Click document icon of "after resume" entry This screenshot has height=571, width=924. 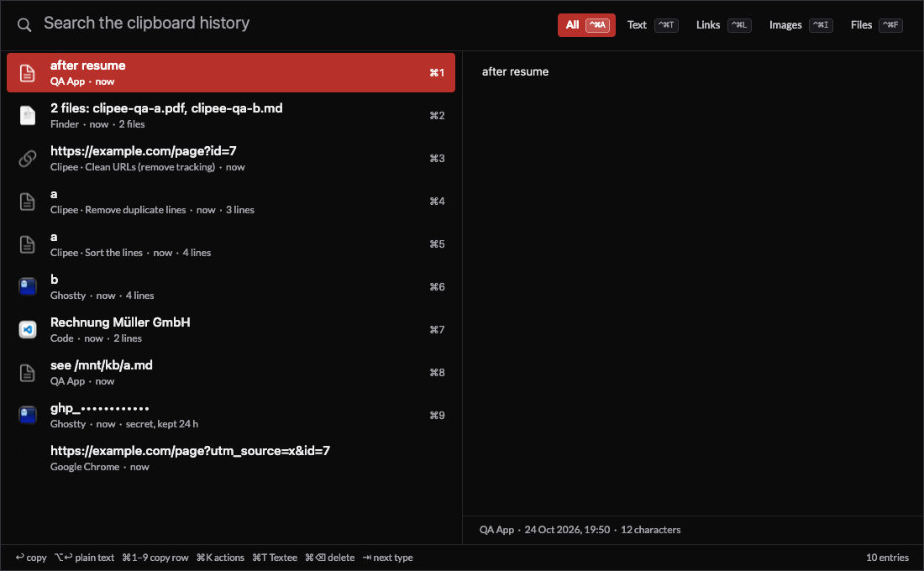[27, 73]
